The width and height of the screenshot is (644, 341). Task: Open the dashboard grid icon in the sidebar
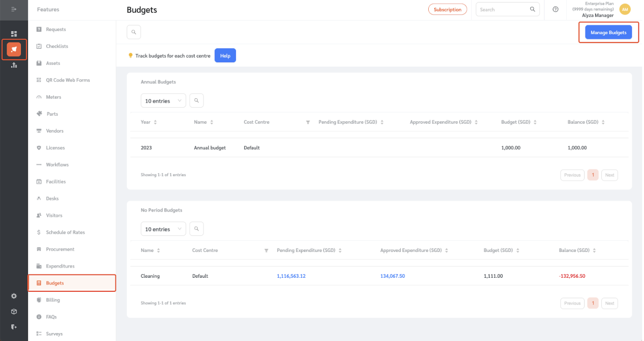pos(14,33)
